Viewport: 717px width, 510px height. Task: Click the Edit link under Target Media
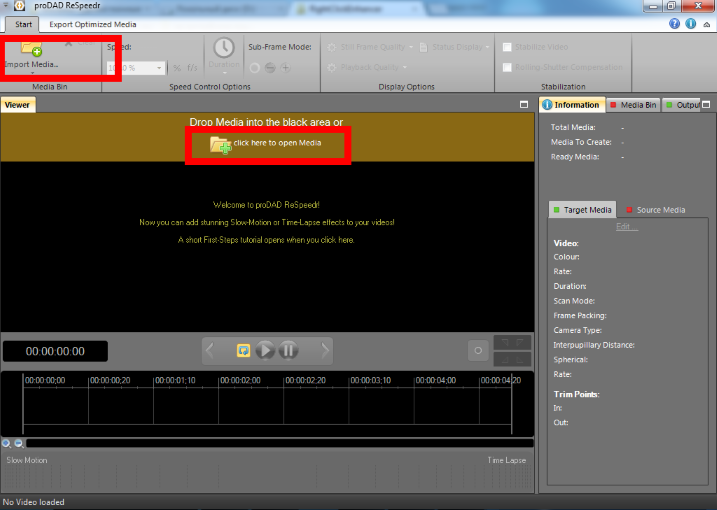(626, 227)
